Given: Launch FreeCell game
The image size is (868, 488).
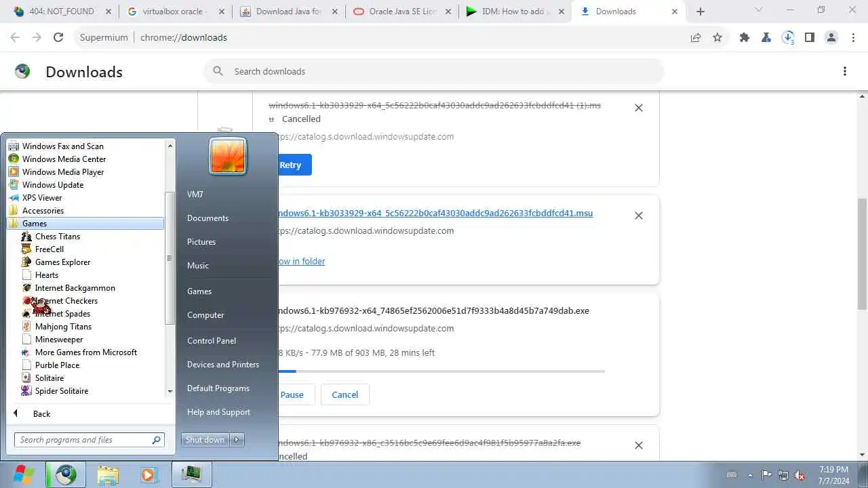Looking at the screenshot, I should [50, 249].
